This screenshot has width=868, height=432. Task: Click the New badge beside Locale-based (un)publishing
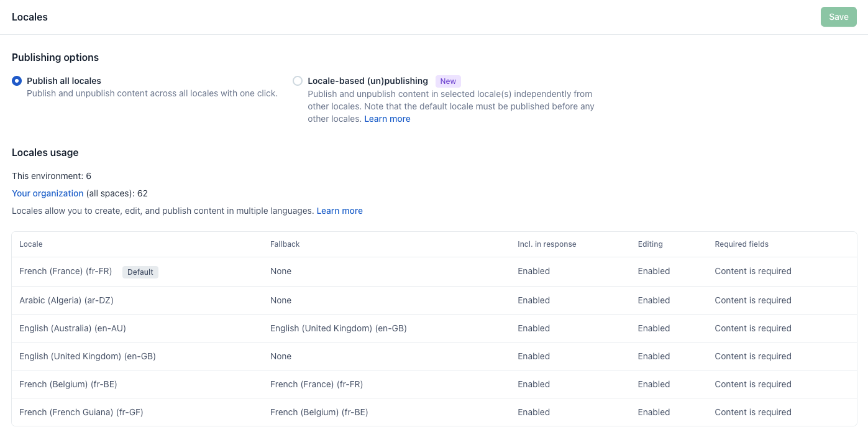pyautogui.click(x=448, y=81)
